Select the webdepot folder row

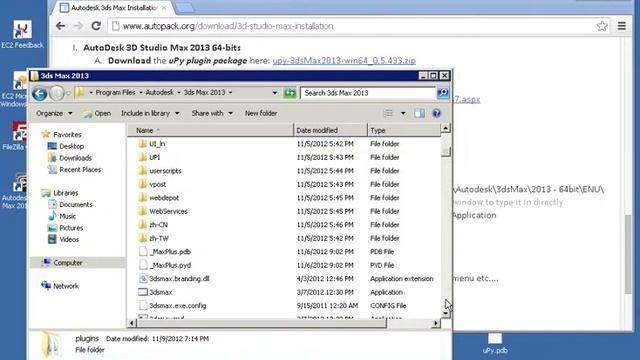point(284,198)
